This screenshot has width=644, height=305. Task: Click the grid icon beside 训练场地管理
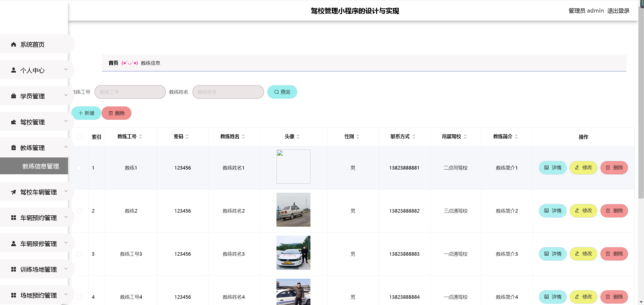point(14,269)
